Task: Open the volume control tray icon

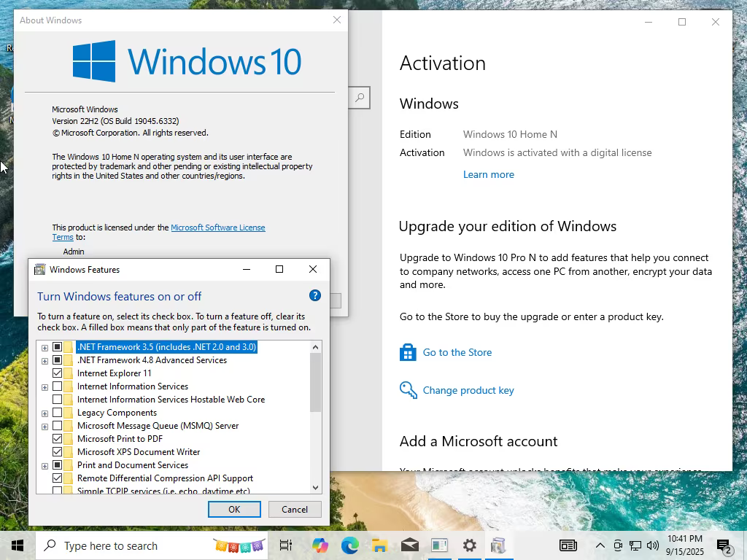Action: click(x=653, y=545)
